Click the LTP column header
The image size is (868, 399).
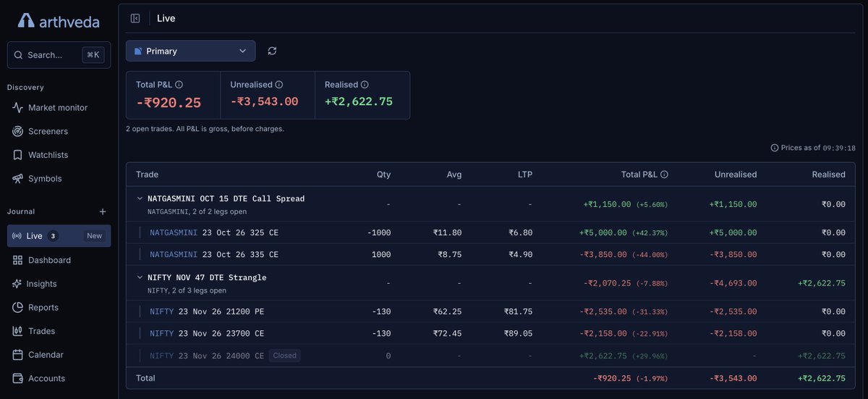[524, 175]
